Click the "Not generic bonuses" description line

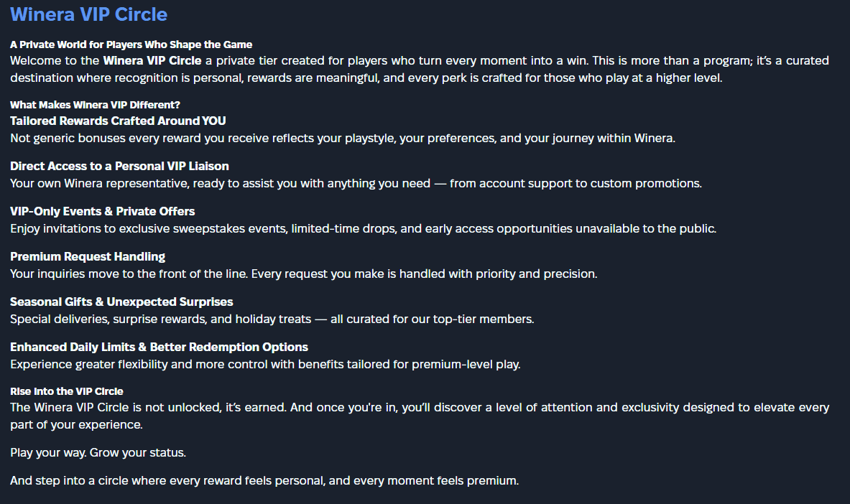pyautogui.click(x=342, y=138)
